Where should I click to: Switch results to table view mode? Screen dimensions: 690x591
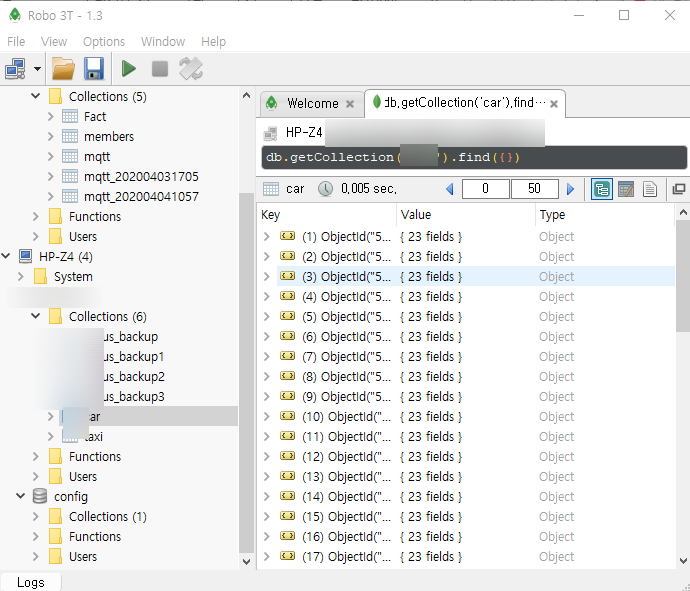coord(626,189)
